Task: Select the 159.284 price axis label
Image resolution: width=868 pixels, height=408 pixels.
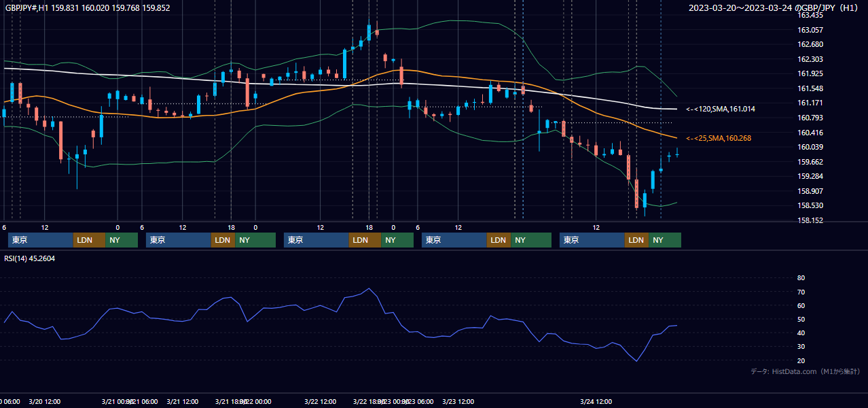Action: [810, 176]
